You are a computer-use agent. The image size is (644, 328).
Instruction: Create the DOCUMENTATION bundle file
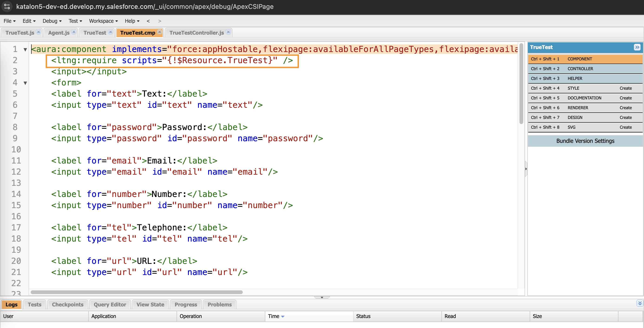[625, 98]
